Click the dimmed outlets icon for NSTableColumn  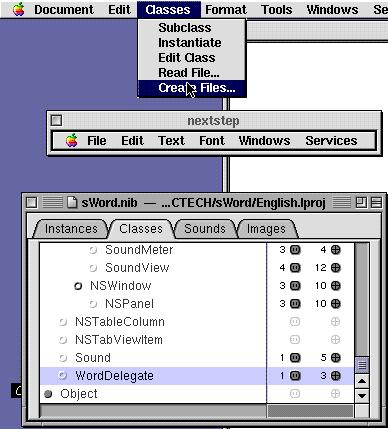[x=295, y=322]
